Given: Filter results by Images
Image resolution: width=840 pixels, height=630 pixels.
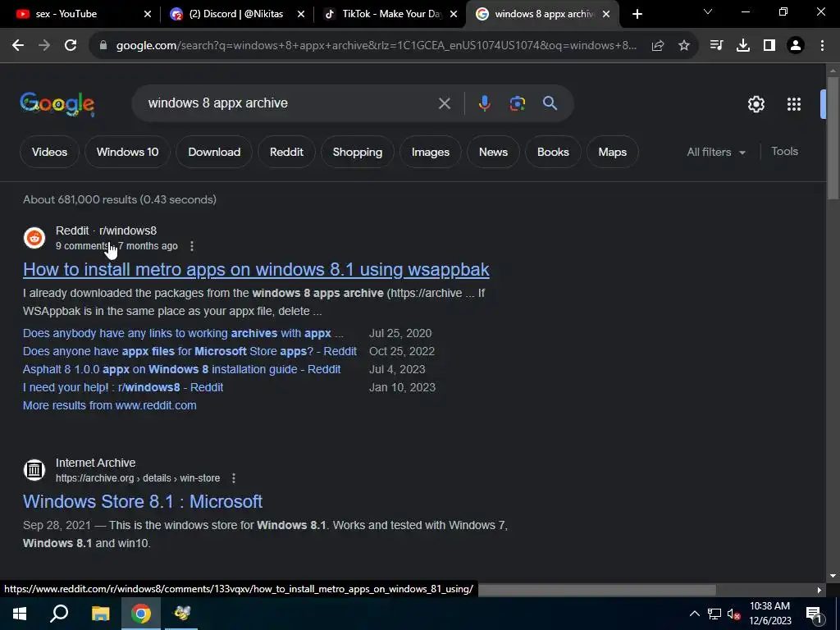Looking at the screenshot, I should 430,152.
